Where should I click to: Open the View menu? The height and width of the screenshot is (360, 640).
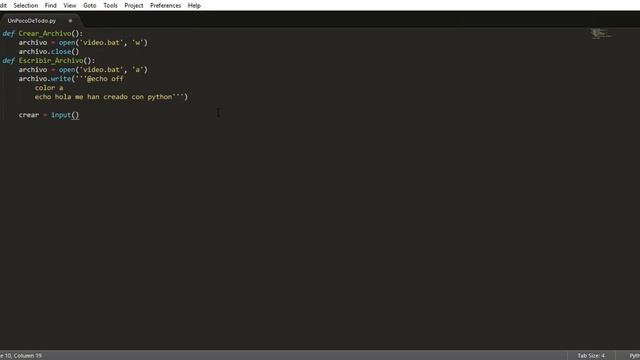point(70,5)
